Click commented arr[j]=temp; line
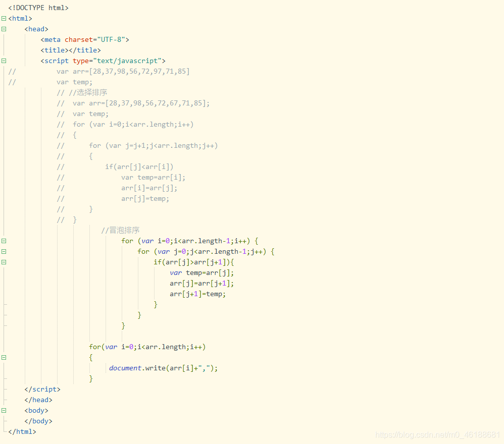Image resolution: width=504 pixels, height=444 pixels. pyautogui.click(x=113, y=198)
